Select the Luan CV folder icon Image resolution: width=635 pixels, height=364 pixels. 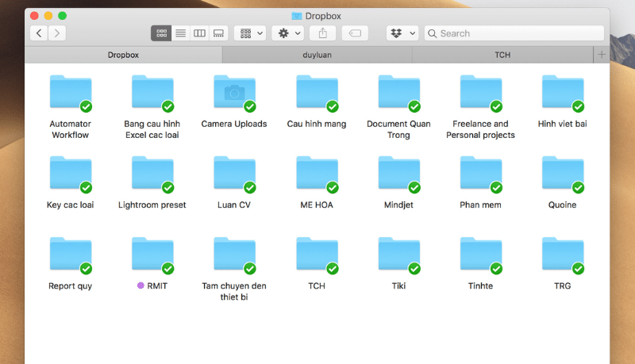click(x=234, y=173)
